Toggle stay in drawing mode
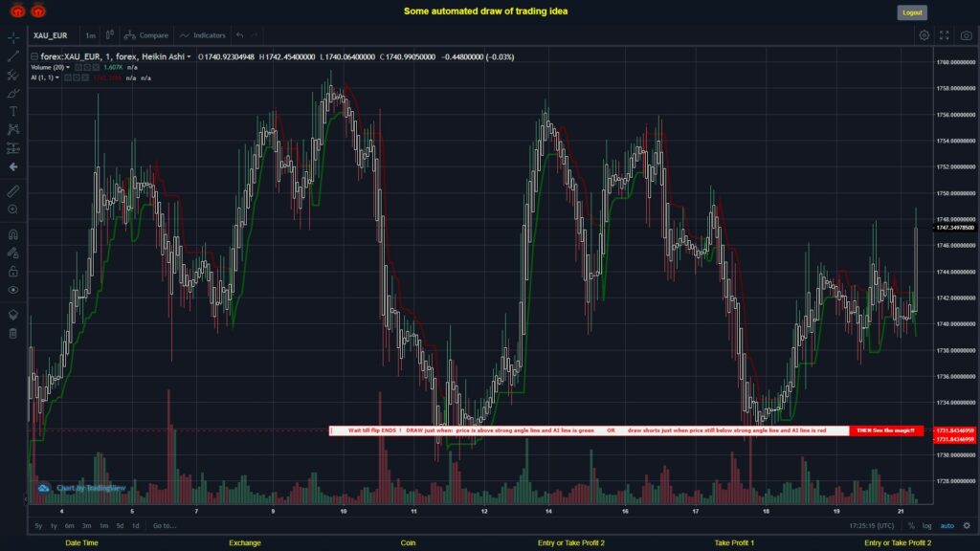The height and width of the screenshot is (551, 980). coord(13,253)
